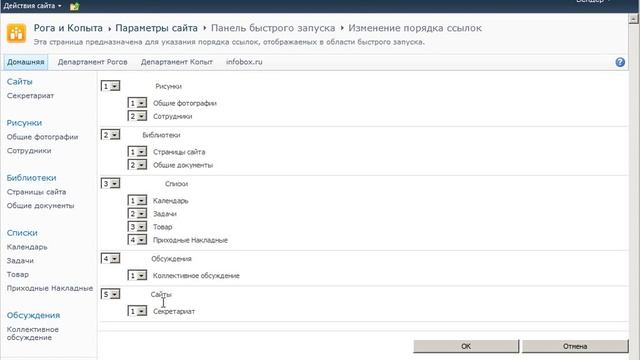Screen dimensions: 640x360
Task: Open Общие документы in sidebar
Action: pos(40,206)
